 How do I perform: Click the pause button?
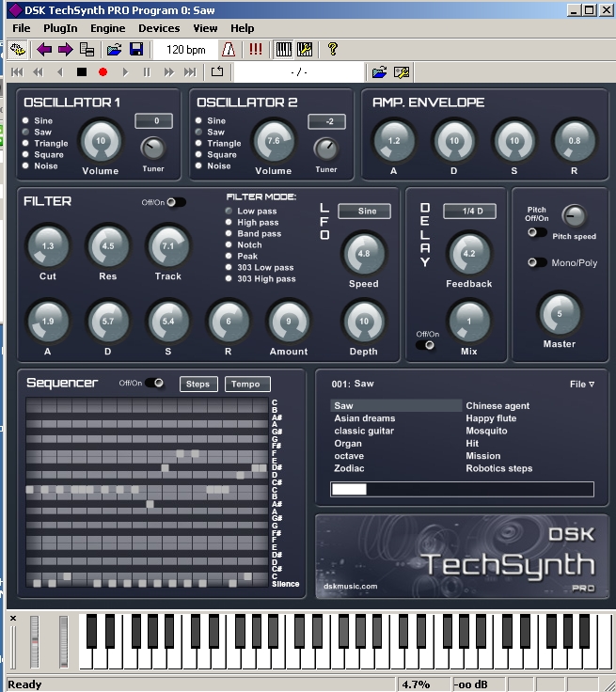tap(147, 72)
